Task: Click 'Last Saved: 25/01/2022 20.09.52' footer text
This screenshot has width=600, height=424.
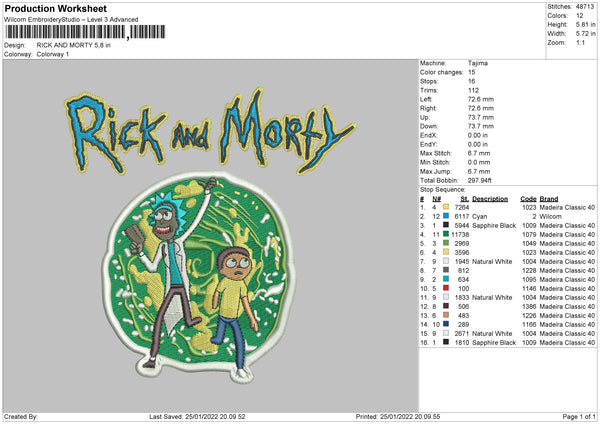Action: [x=197, y=416]
